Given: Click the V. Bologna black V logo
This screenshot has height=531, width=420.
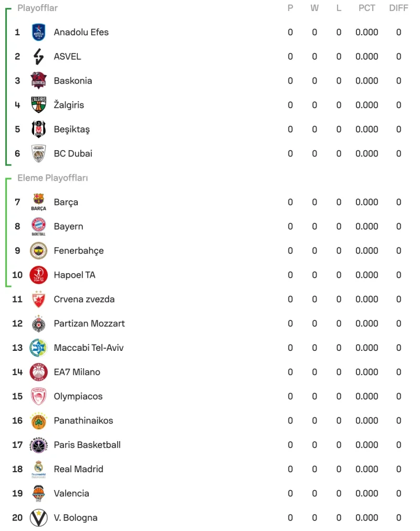Looking at the screenshot, I should click(x=38, y=518).
